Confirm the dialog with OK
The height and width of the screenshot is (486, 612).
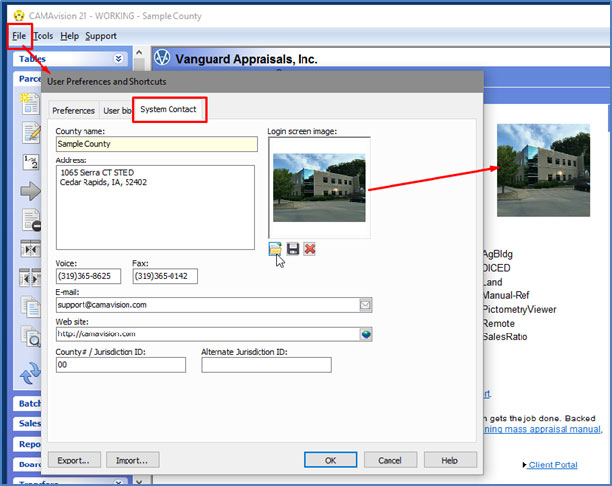click(331, 460)
